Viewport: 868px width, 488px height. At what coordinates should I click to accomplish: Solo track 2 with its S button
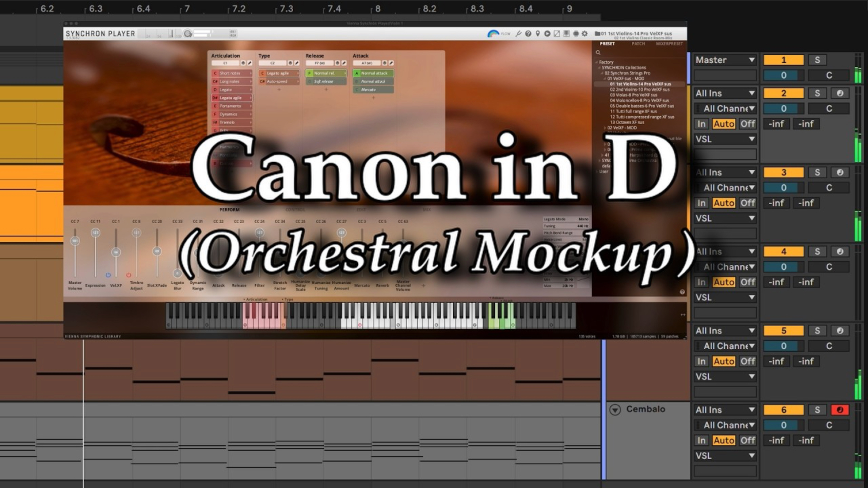pos(817,93)
